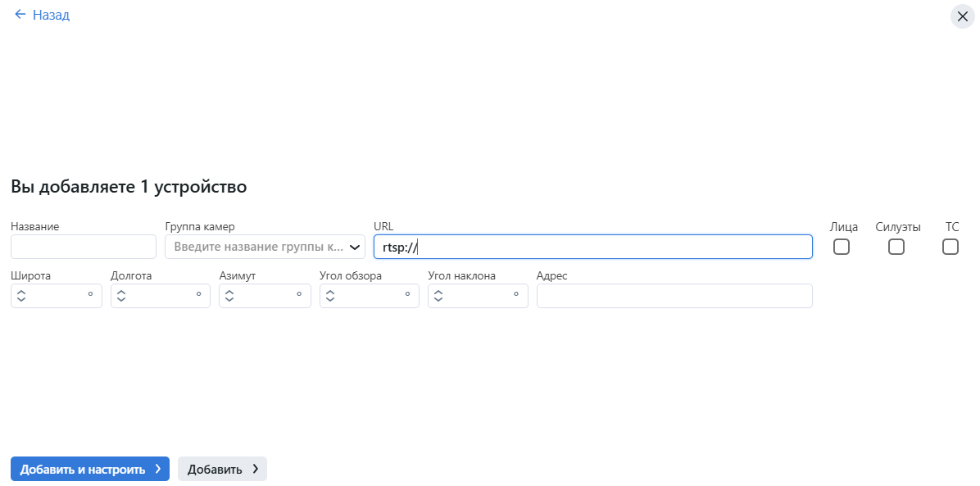Click the chevron icon on Добавить button
980x486 pixels.
[x=255, y=468]
